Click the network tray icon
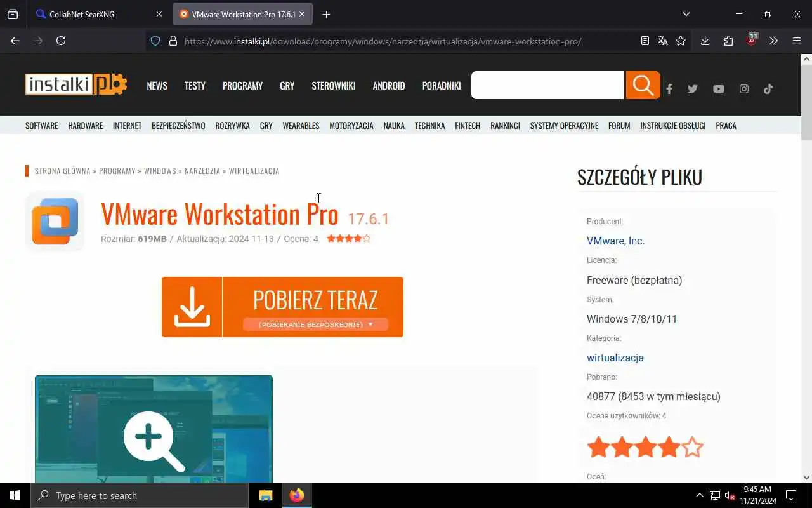 (x=714, y=496)
